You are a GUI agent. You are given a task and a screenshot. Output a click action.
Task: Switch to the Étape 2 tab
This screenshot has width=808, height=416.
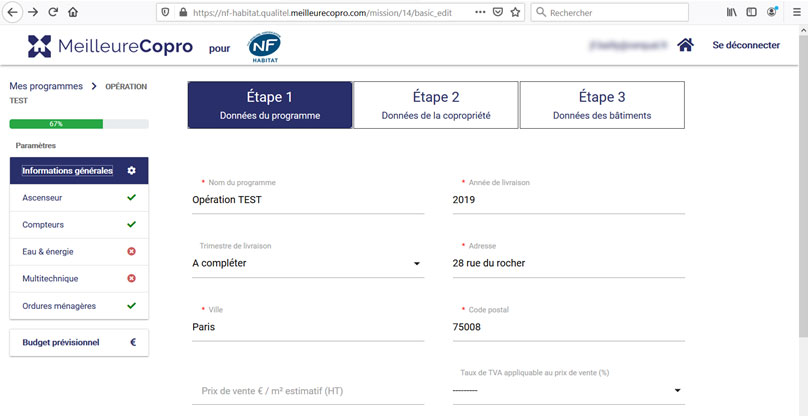pyautogui.click(x=435, y=105)
